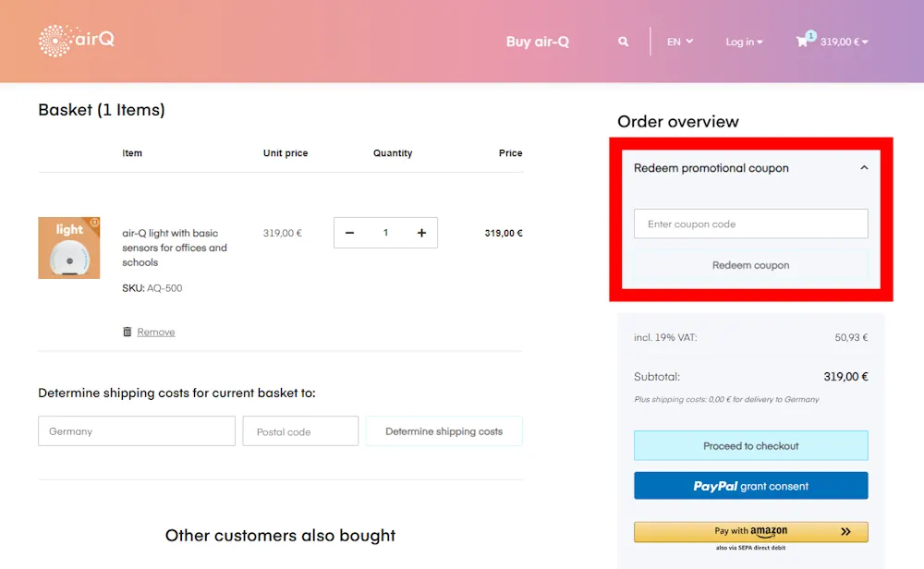924x569 pixels.
Task: Open the Germany country selector
Action: pos(137,431)
